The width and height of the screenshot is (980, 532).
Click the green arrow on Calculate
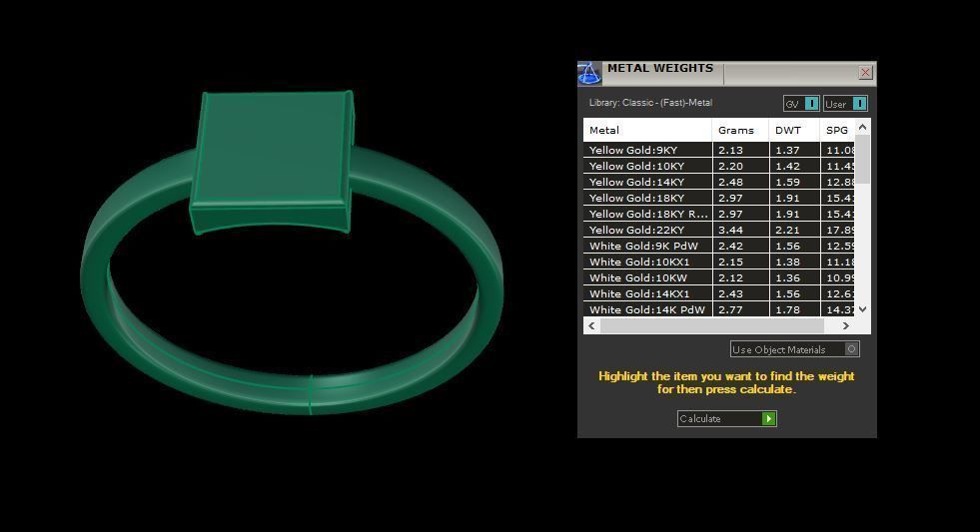click(x=769, y=419)
